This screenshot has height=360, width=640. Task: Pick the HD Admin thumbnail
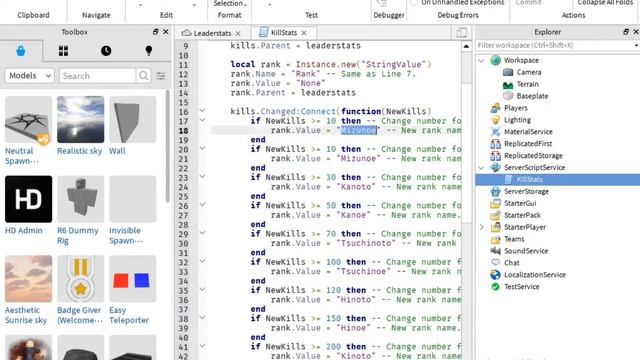(x=28, y=199)
